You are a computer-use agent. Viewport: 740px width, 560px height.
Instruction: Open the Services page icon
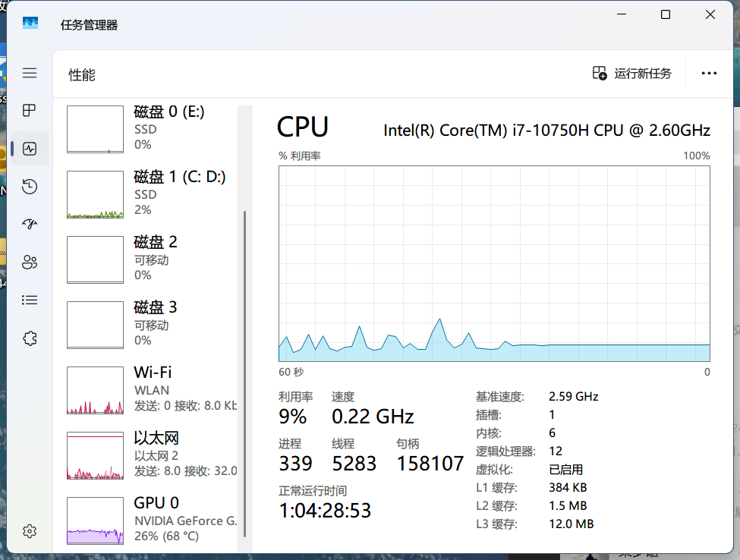[30, 338]
